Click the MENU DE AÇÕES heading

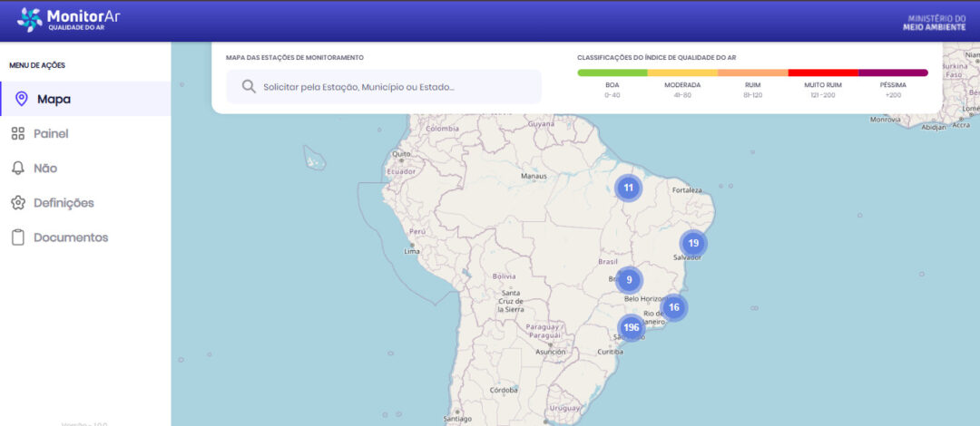pos(37,65)
